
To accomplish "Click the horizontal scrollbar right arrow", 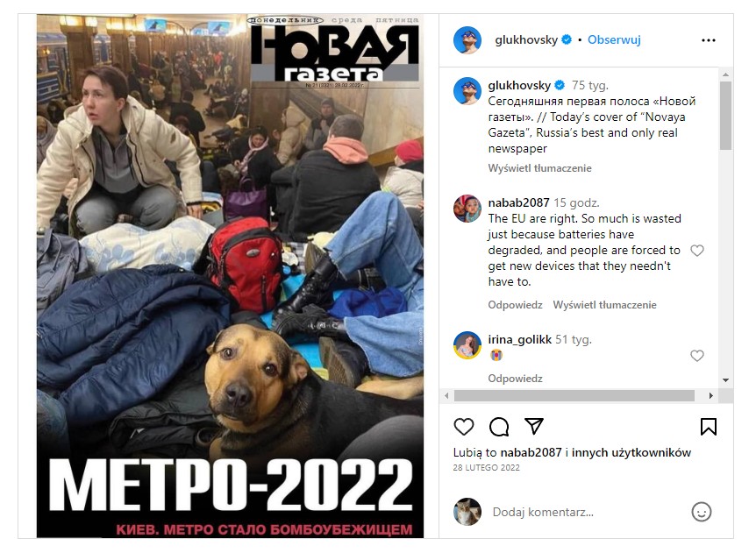I will (x=711, y=395).
